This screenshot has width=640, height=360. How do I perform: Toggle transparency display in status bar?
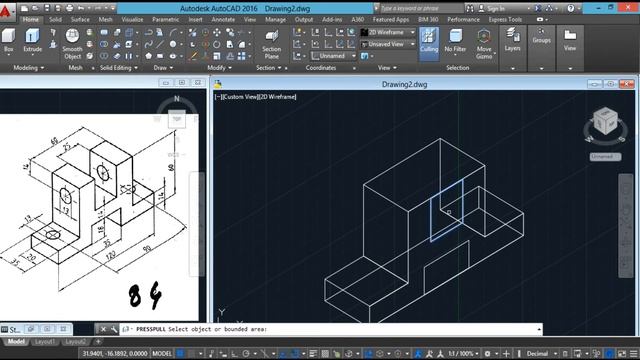[x=325, y=353]
